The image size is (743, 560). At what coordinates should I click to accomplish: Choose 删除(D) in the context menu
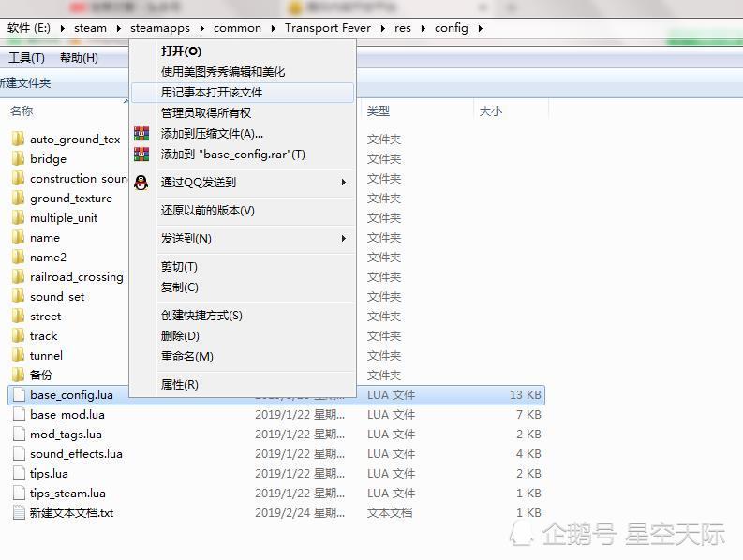point(243,336)
